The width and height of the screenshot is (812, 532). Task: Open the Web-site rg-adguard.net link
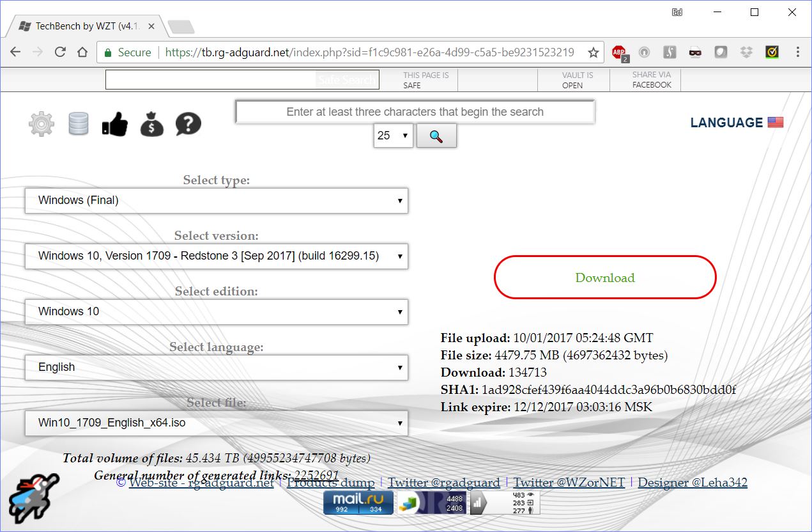pos(201,482)
